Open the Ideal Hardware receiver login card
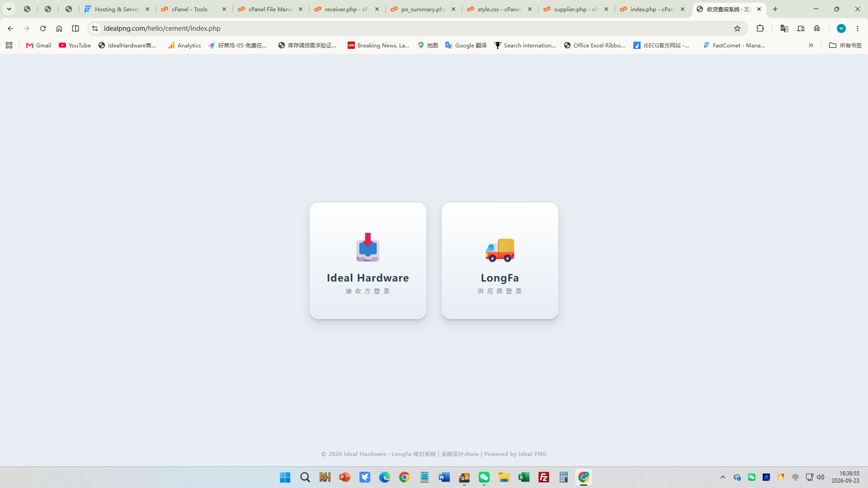The width and height of the screenshot is (868, 488). [x=368, y=261]
